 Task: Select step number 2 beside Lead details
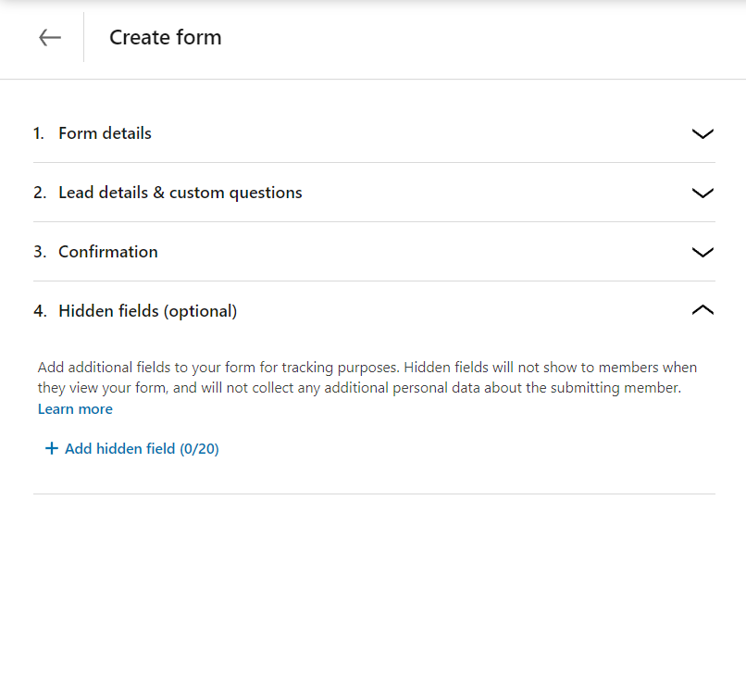click(x=40, y=193)
